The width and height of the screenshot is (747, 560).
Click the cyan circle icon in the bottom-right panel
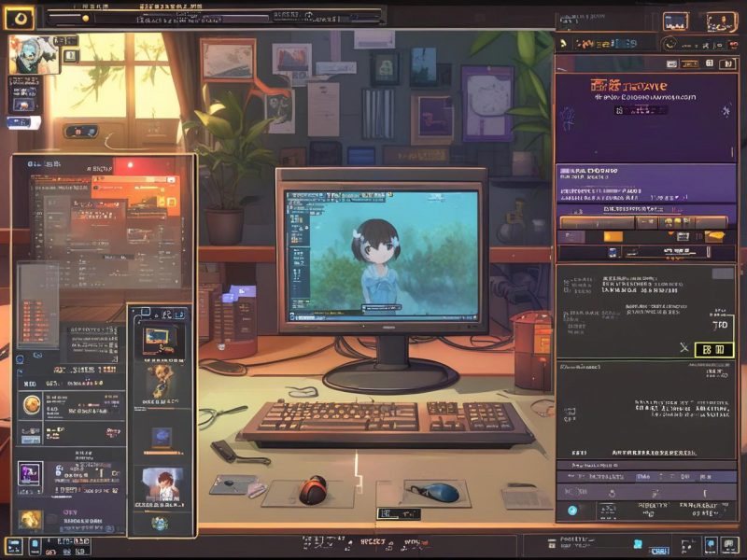point(572,511)
